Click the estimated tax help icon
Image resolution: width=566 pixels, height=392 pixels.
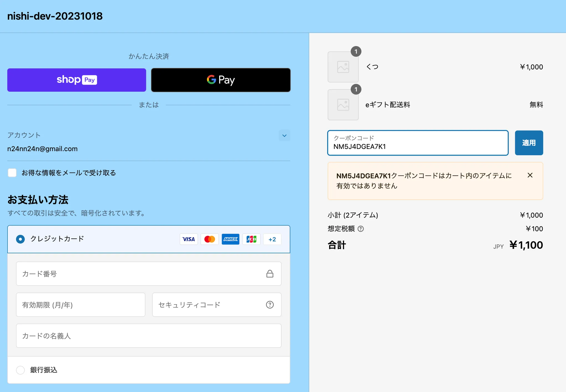(x=361, y=229)
